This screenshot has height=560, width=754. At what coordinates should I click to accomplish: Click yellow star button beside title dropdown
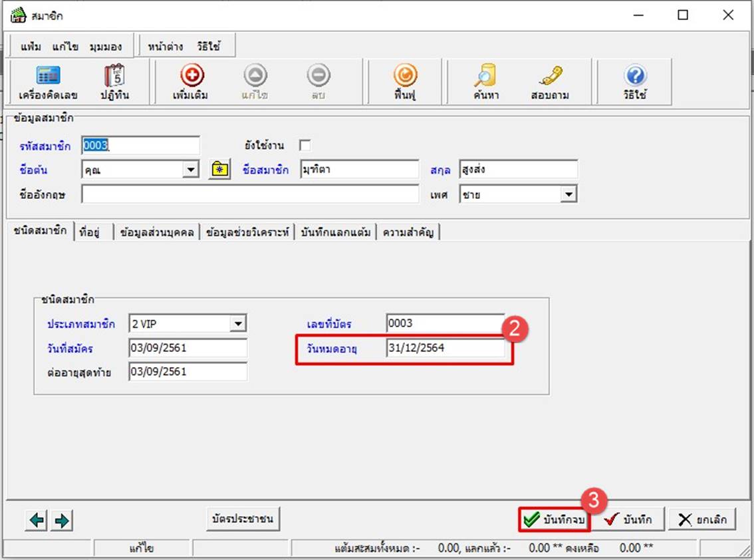point(219,170)
